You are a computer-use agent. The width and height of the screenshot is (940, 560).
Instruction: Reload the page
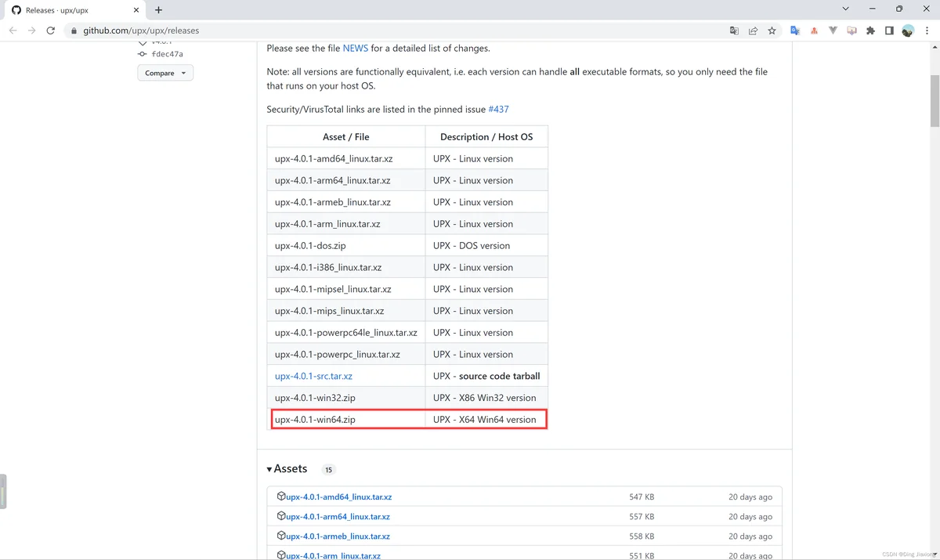click(x=51, y=31)
